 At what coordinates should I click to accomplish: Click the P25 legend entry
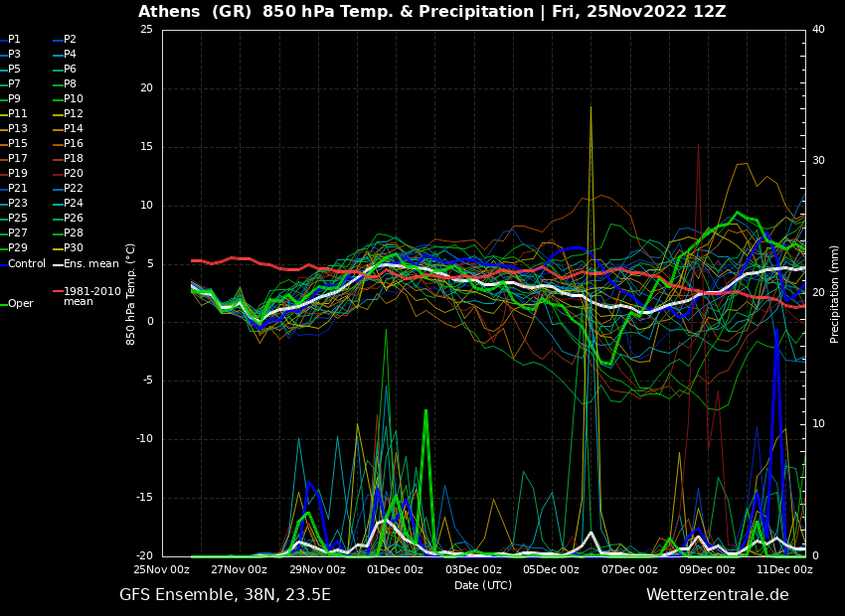tap(14, 218)
